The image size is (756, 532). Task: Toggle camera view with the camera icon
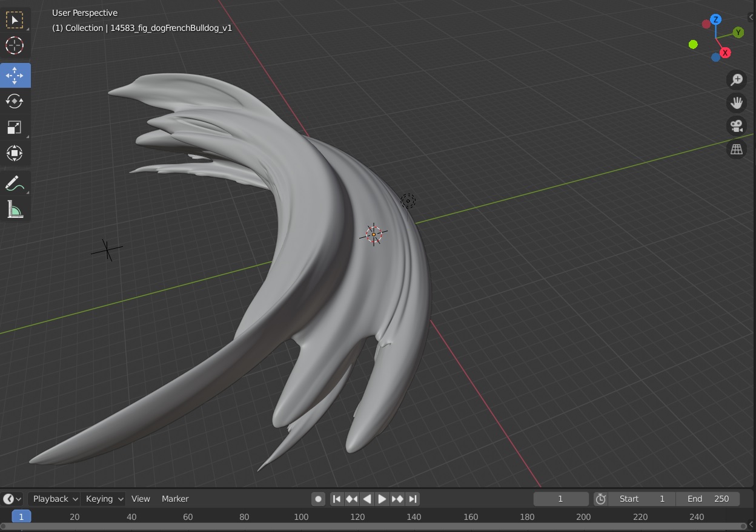pos(737,126)
